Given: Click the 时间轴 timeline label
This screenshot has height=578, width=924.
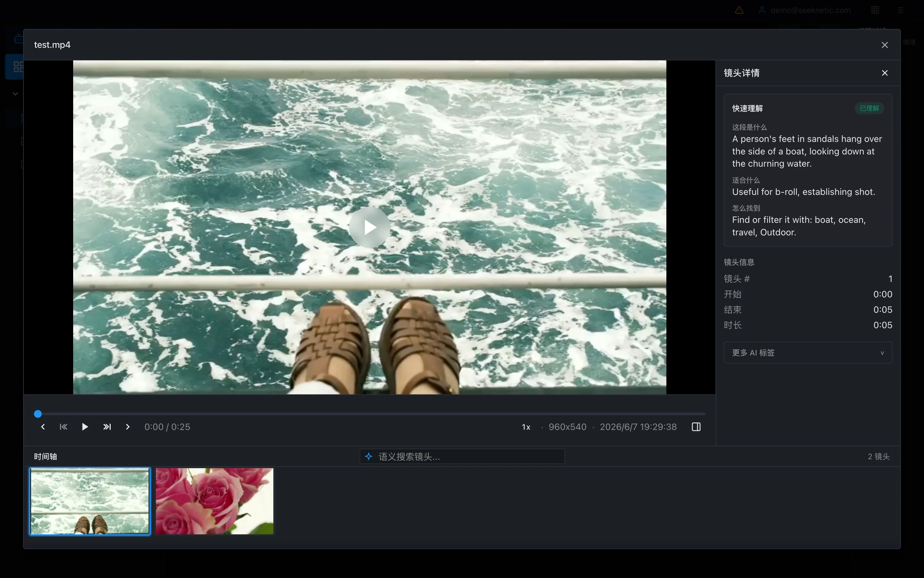Looking at the screenshot, I should (x=46, y=456).
